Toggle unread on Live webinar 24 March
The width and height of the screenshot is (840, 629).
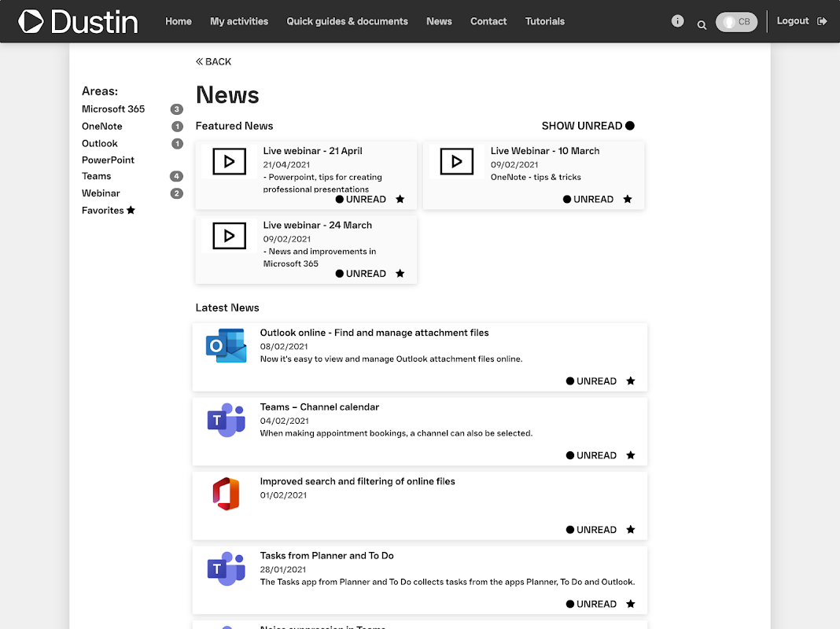360,274
